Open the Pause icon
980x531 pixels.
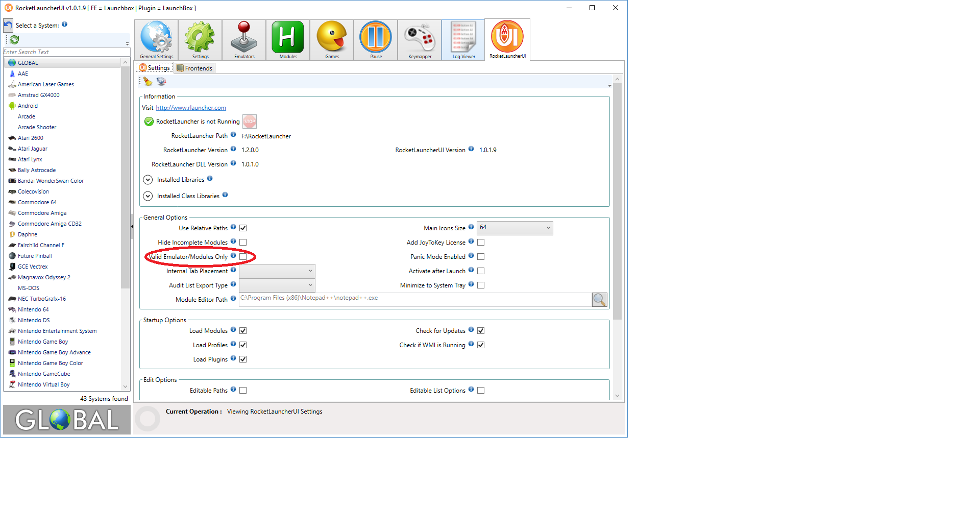tap(376, 40)
